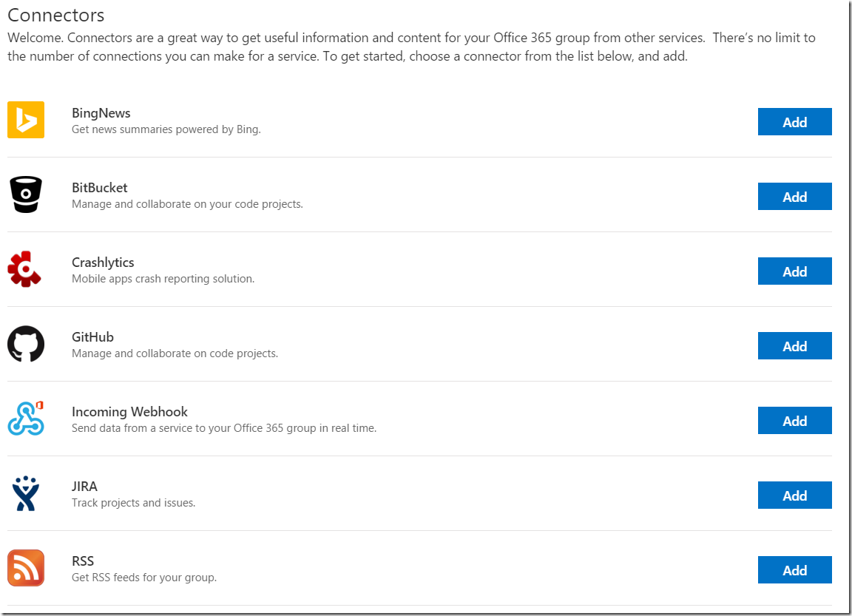The width and height of the screenshot is (852, 616).
Task: Add the JIRA connector
Action: [x=794, y=495]
